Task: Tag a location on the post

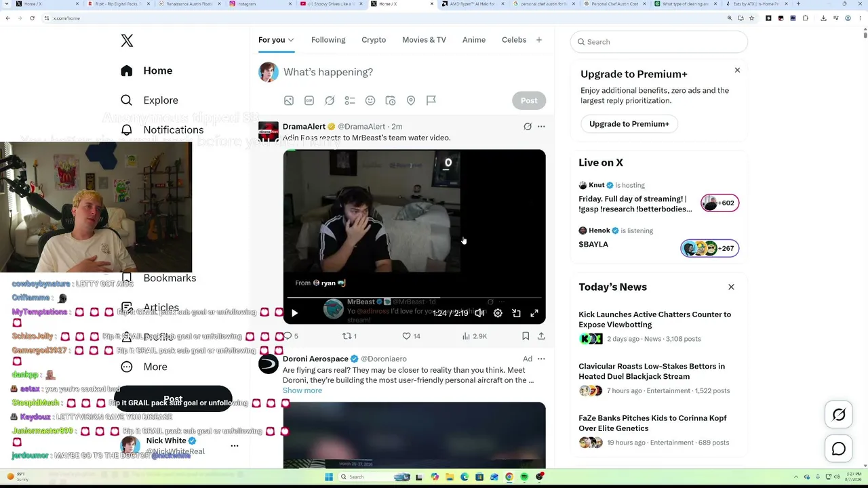Action: tap(411, 100)
